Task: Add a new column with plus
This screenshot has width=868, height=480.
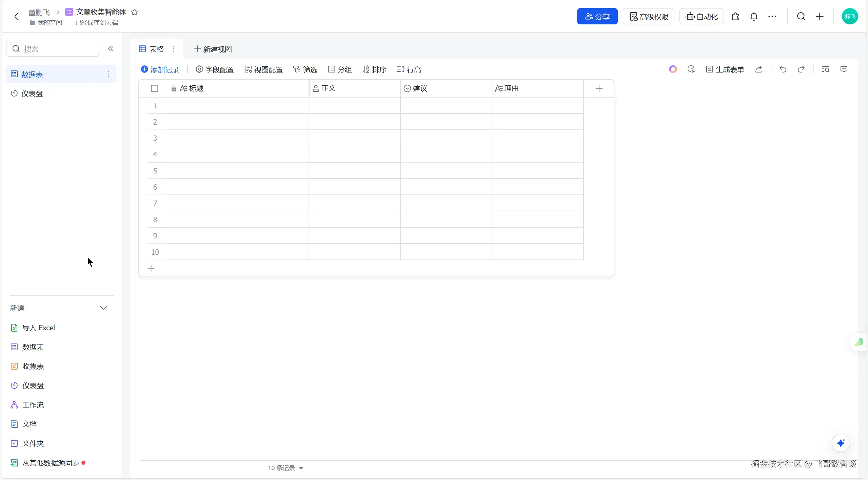Action: point(599,88)
